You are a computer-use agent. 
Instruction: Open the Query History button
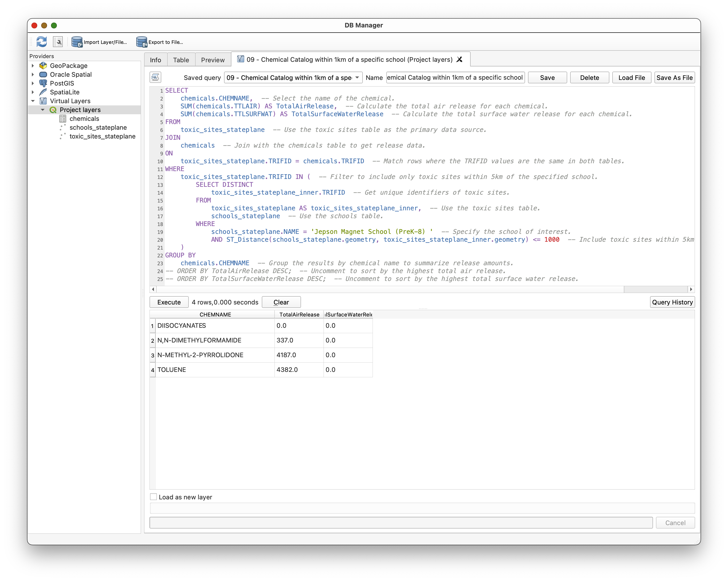(x=672, y=302)
